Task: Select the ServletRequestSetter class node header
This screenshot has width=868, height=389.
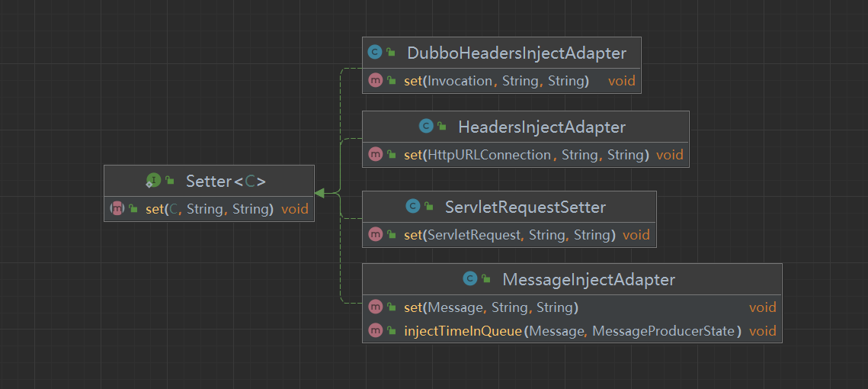Action: (x=525, y=207)
